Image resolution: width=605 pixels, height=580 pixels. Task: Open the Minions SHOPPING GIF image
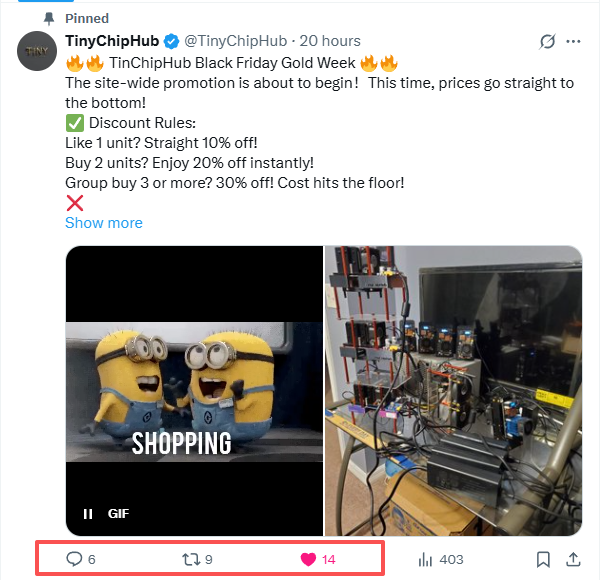point(194,390)
